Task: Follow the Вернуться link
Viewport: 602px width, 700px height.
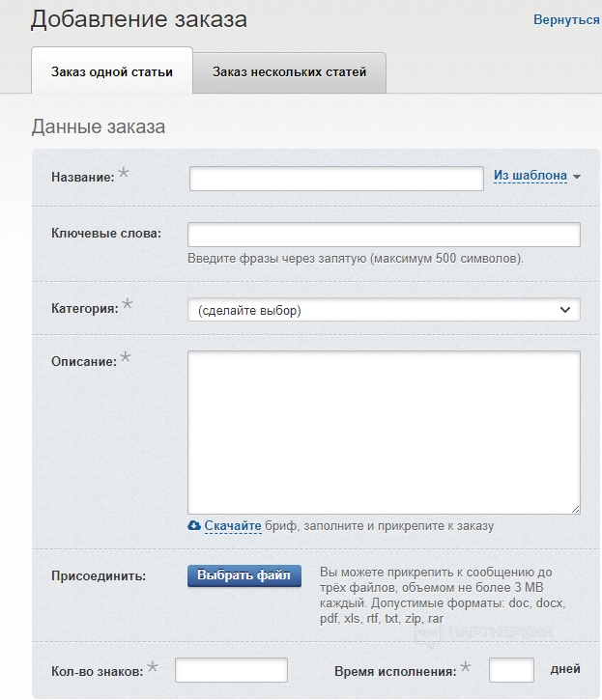Action: pos(566,19)
